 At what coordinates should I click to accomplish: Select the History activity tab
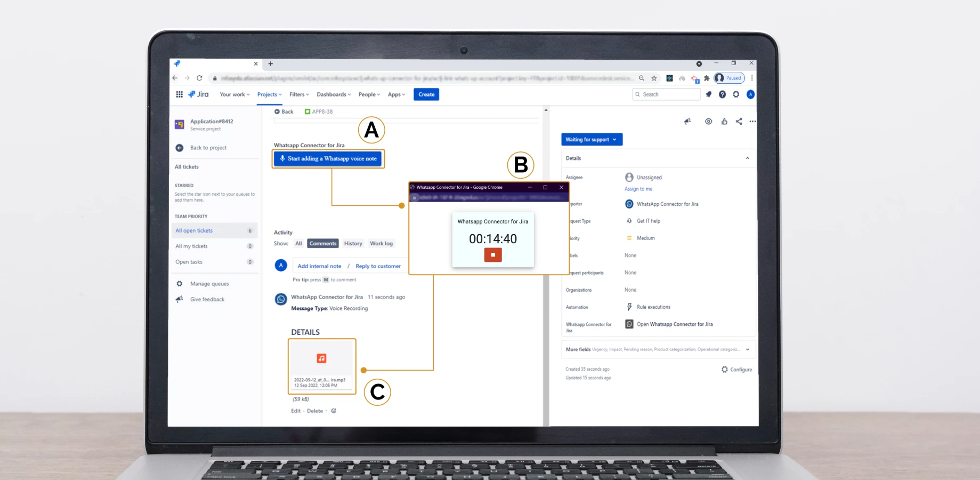353,244
